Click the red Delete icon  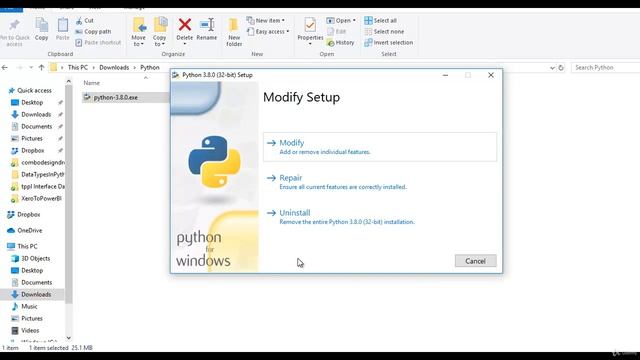tap(184, 25)
